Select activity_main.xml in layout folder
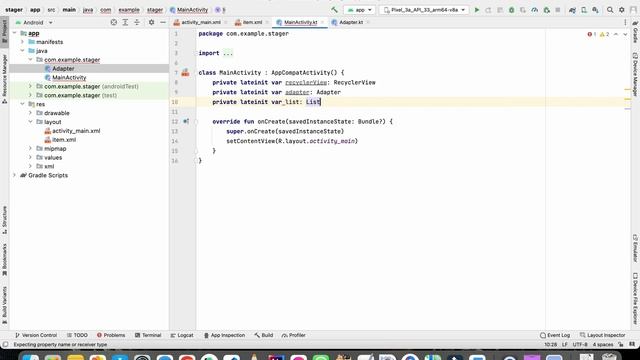Viewport: 640px width, 360px height. coord(76,131)
